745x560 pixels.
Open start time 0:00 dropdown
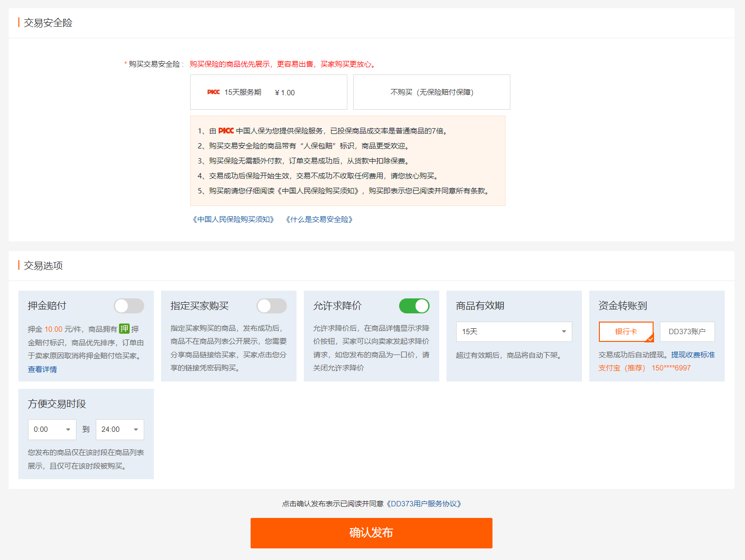tap(52, 429)
